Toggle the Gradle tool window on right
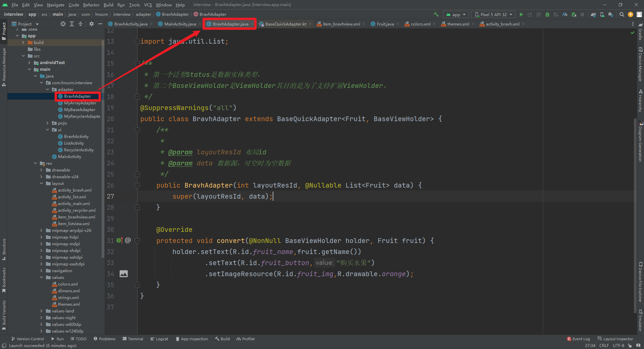 [640, 32]
